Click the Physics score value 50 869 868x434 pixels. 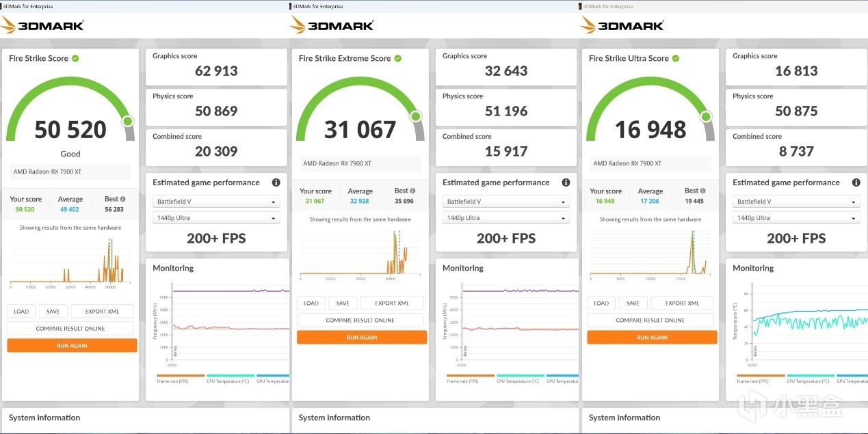coord(216,111)
